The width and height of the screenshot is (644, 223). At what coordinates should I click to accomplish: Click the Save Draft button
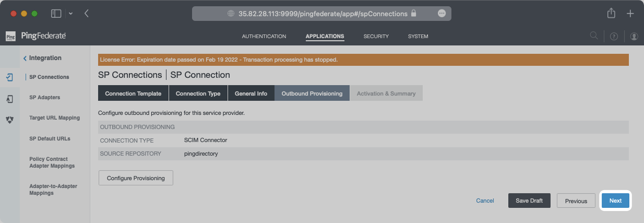click(x=529, y=201)
